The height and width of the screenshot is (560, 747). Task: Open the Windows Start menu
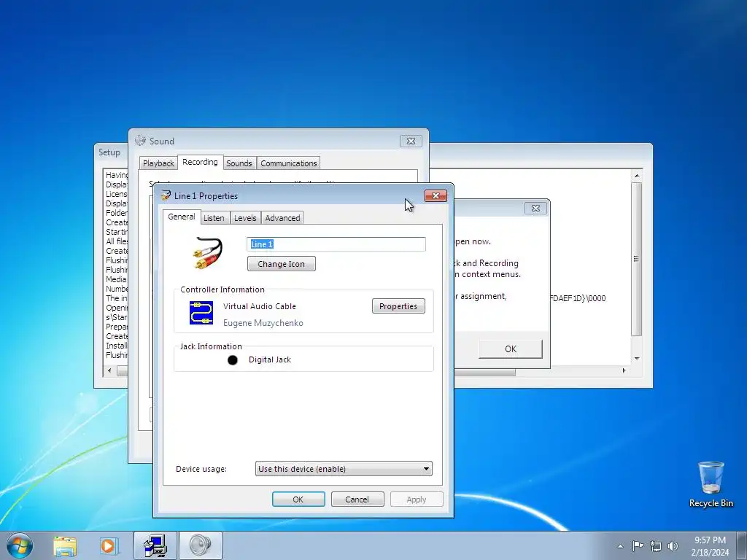[x=20, y=545]
